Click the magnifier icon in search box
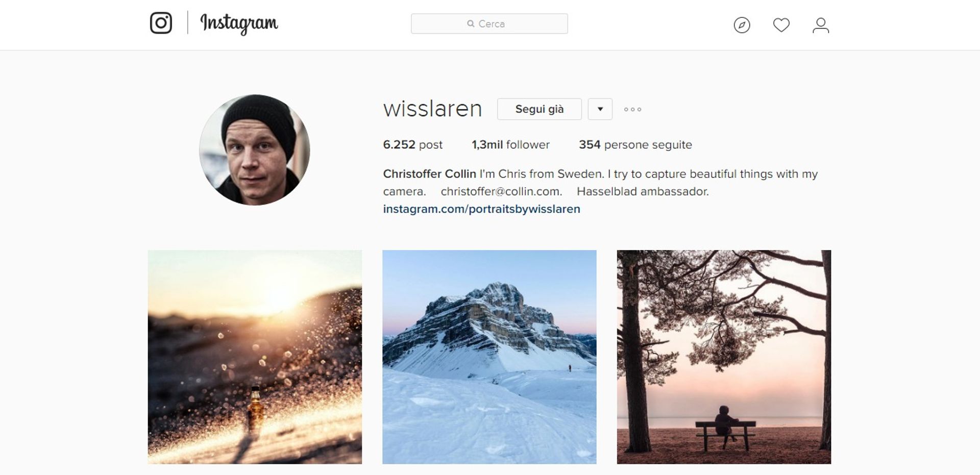Viewport: 980px width, 475px height. 471,23
